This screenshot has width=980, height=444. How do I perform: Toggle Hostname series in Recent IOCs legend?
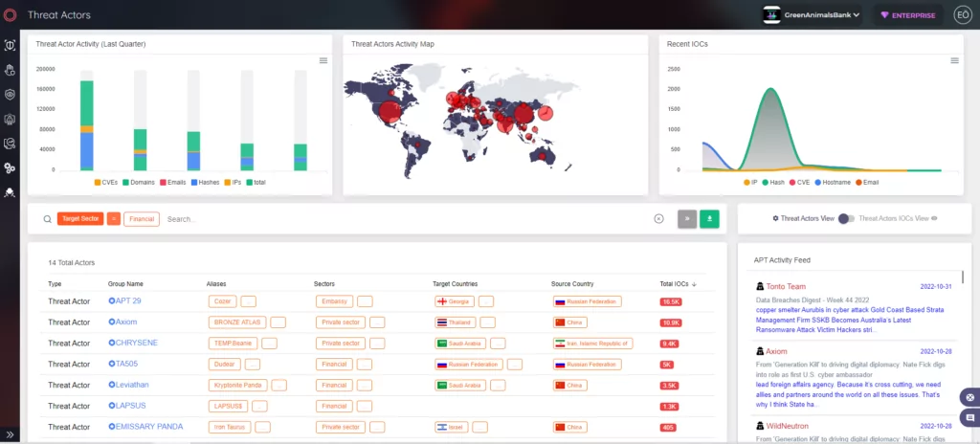point(834,182)
